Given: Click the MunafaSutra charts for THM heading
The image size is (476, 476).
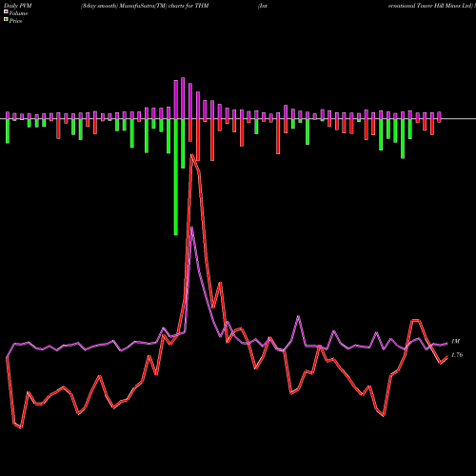Looking at the screenshot, I should pos(145,6).
